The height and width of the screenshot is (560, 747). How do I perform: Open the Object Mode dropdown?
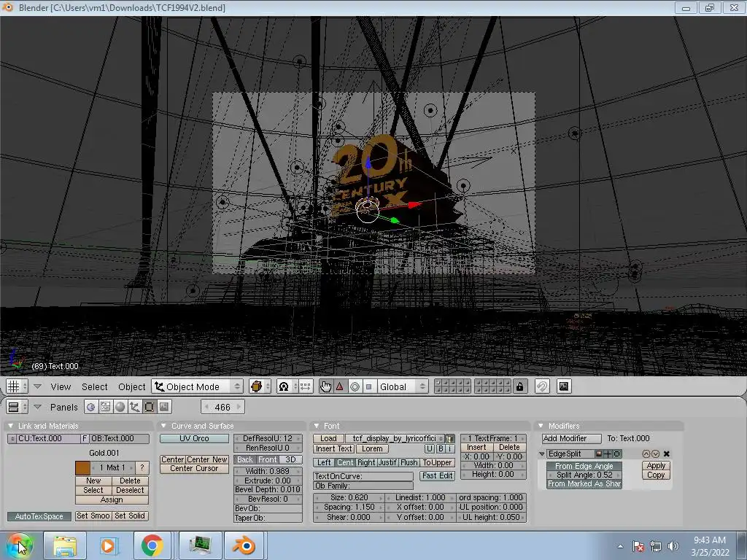197,386
